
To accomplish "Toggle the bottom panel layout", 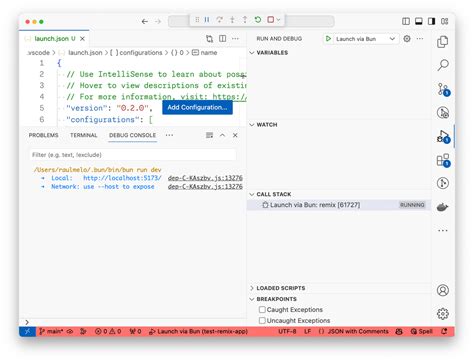I will click(419, 21).
